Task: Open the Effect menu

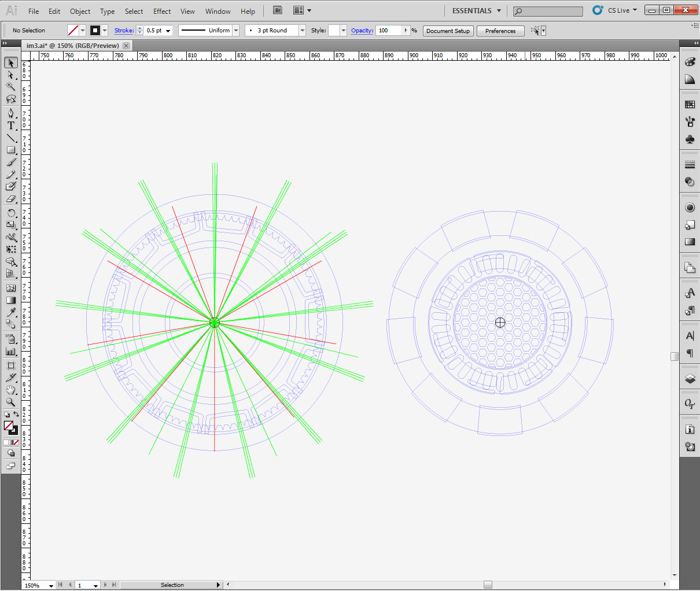Action: pos(162,11)
